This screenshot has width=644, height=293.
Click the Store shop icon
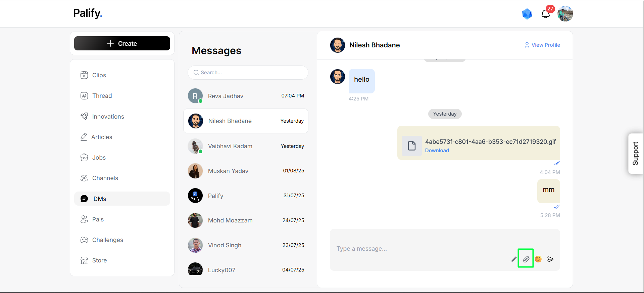84,260
